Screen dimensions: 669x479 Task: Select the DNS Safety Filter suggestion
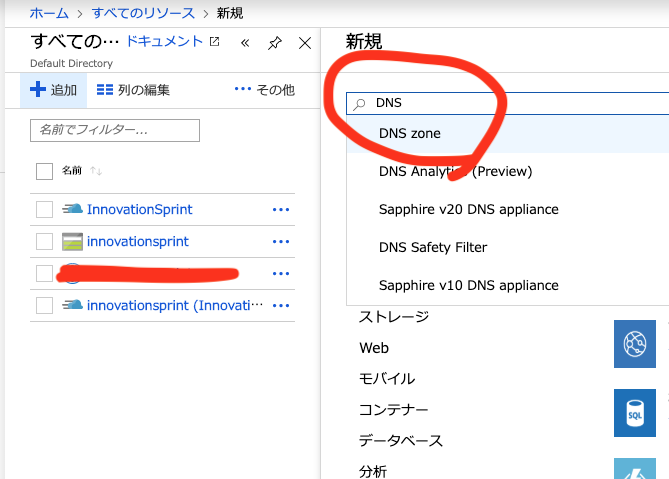point(508,247)
